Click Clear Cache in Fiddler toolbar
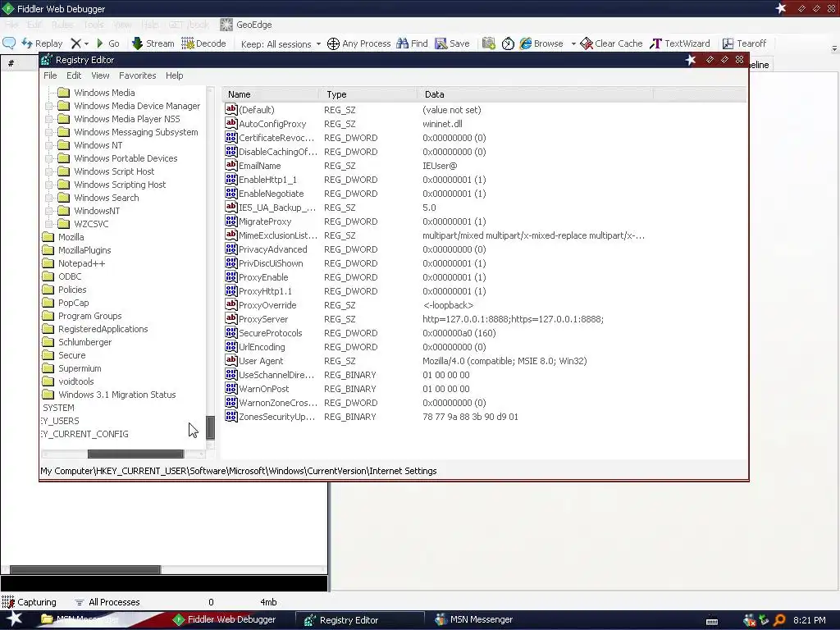Viewport: 840px width, 630px height. [611, 43]
